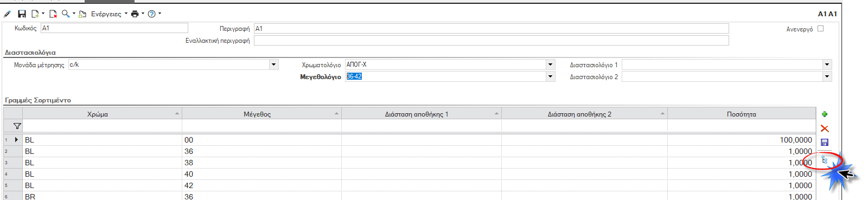Image resolution: width=868 pixels, height=200 pixels.
Task: Add a grid line with the green plus
Action: point(825,114)
